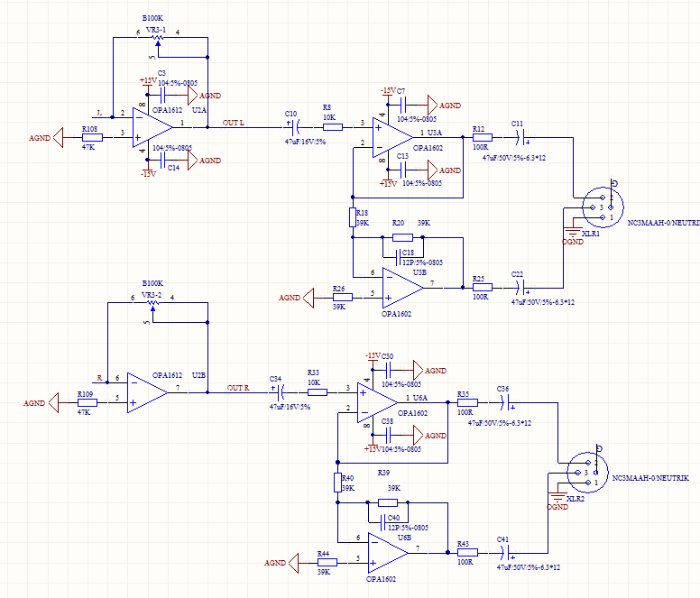
Task: Click resistor R12 100R
Action: point(482,137)
